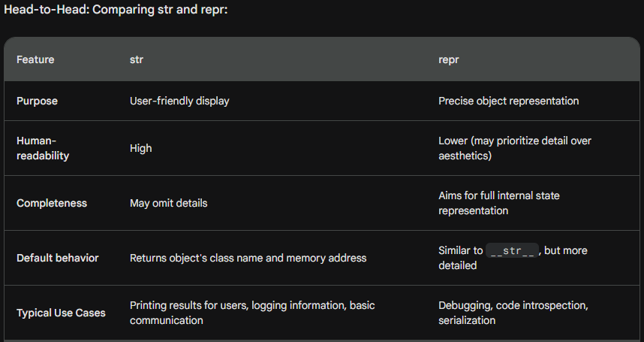Select the 'Completeness' row label
The height and width of the screenshot is (342, 644).
pos(52,203)
